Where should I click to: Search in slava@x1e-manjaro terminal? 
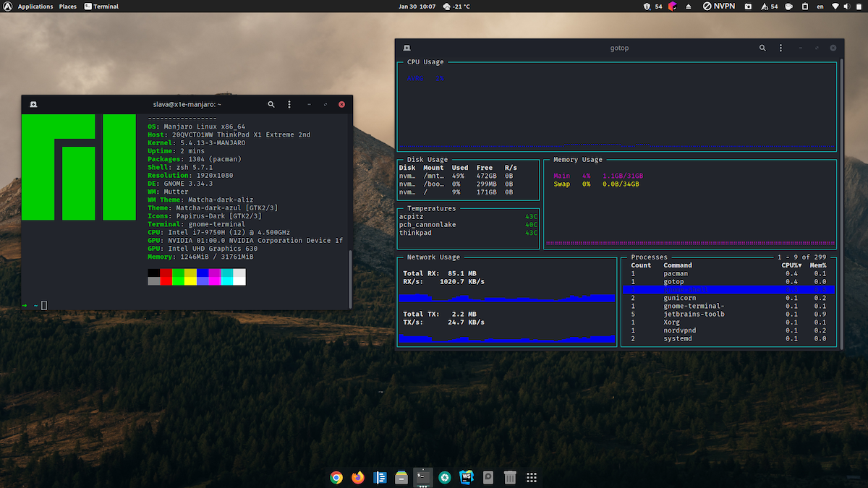click(x=271, y=104)
